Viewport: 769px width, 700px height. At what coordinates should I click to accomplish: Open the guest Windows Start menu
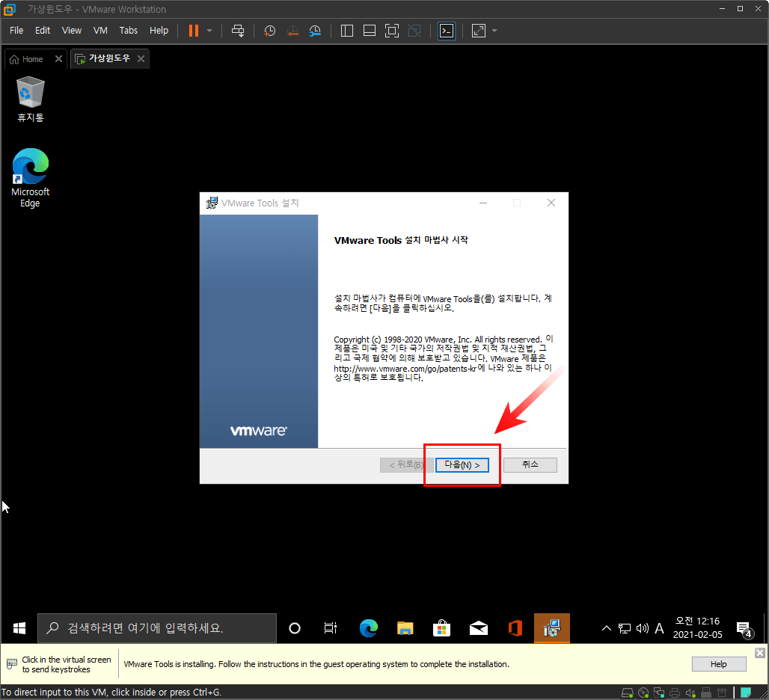click(19, 628)
